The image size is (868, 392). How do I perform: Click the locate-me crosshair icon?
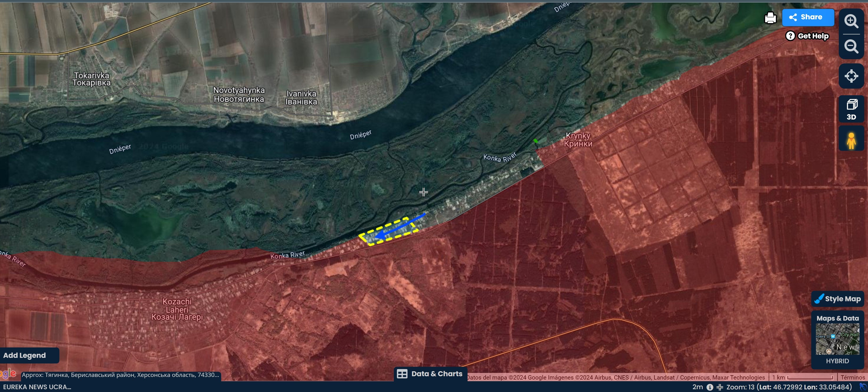point(851,76)
